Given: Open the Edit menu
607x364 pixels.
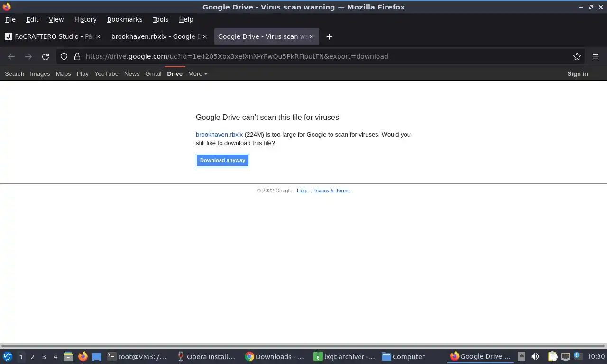Looking at the screenshot, I should 32,19.
